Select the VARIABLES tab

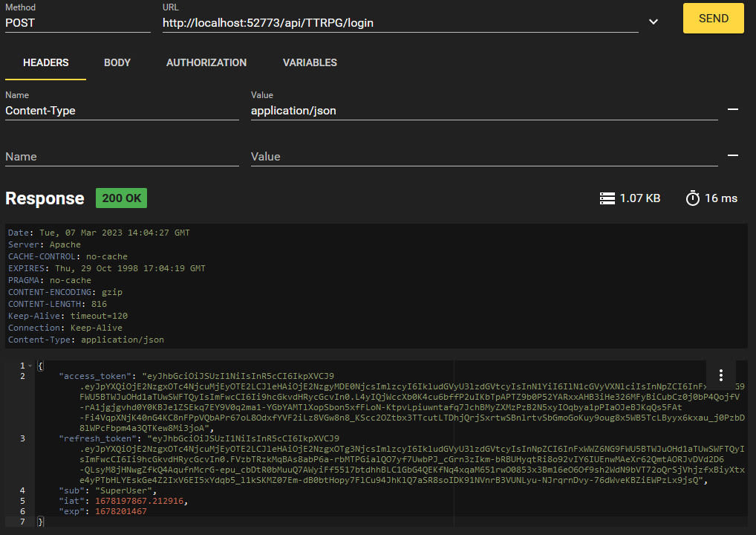tap(310, 63)
